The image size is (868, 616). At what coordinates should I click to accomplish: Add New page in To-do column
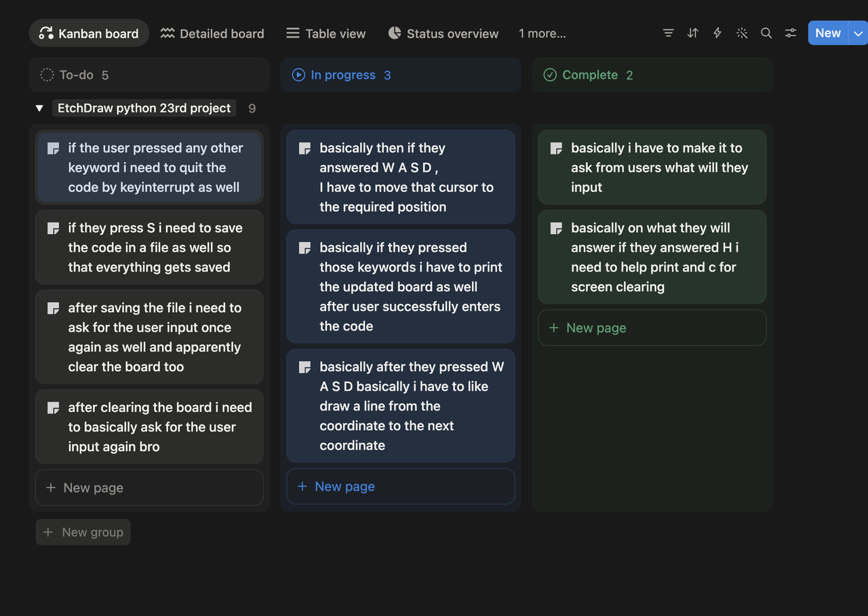tap(149, 488)
